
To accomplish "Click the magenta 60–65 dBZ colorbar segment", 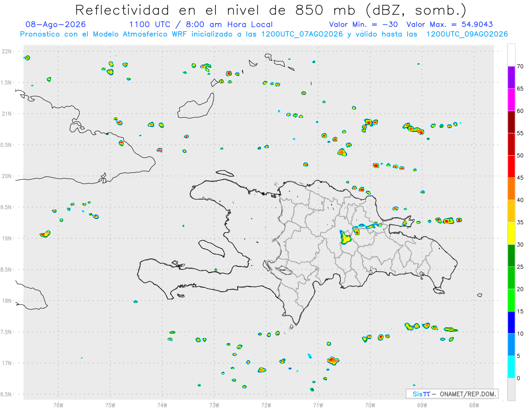I will click(x=511, y=100).
